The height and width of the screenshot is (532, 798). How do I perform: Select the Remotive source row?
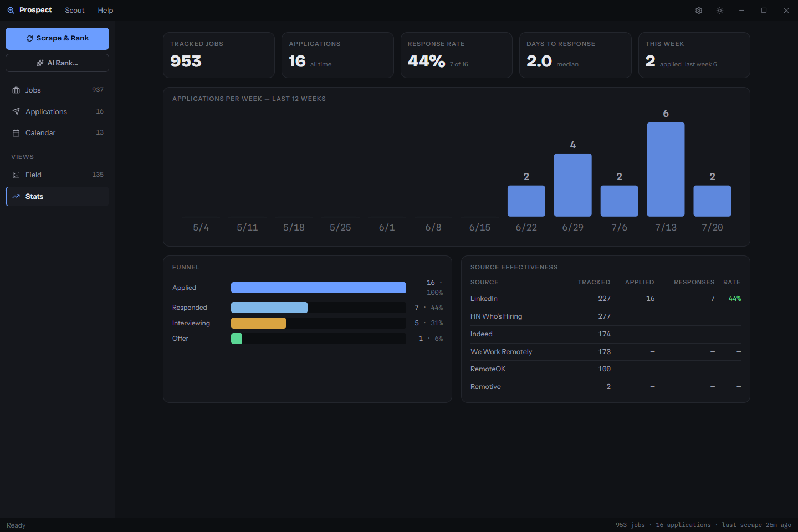click(x=606, y=387)
